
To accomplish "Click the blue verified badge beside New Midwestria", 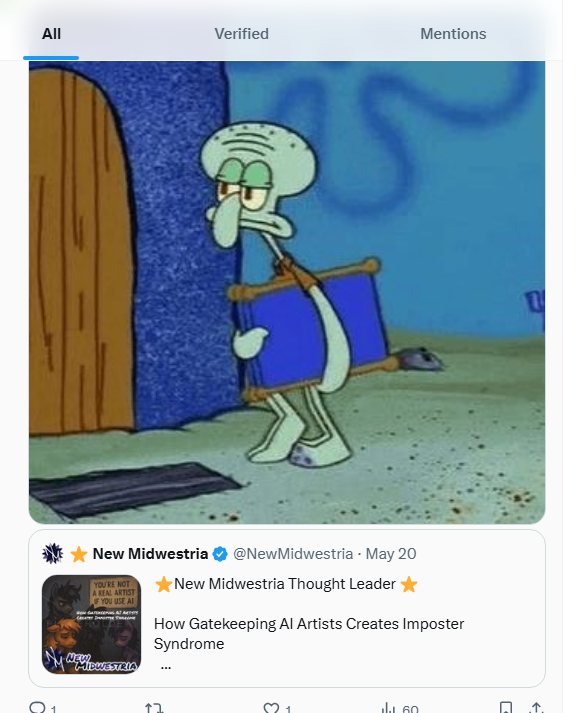I will pyautogui.click(x=221, y=554).
